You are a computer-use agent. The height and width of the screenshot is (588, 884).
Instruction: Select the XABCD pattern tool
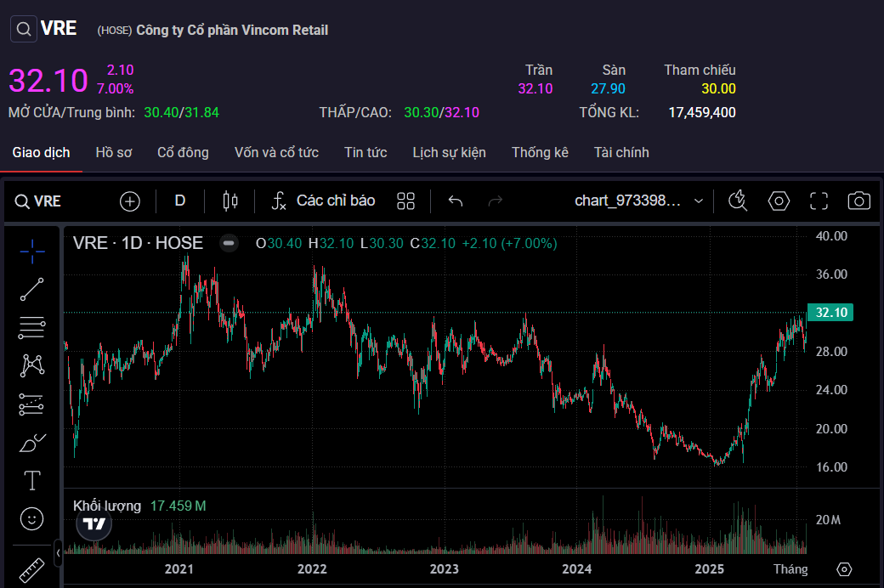coord(31,365)
